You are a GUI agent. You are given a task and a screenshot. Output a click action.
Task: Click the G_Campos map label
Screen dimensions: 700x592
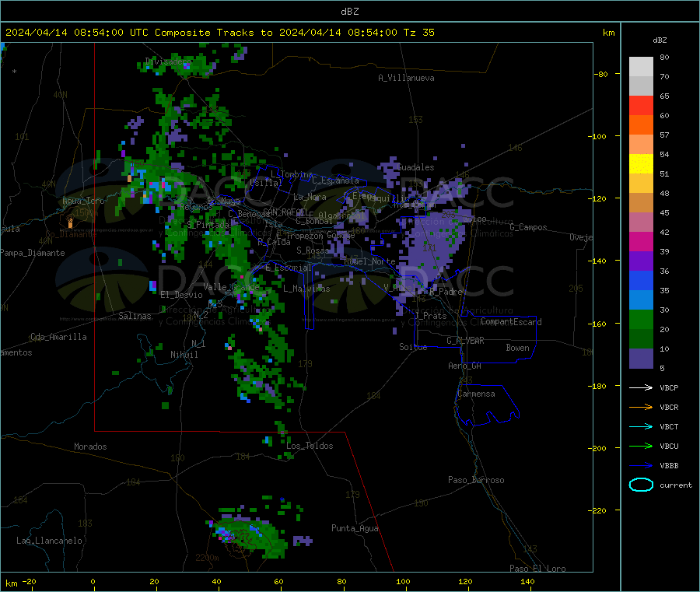(x=528, y=227)
